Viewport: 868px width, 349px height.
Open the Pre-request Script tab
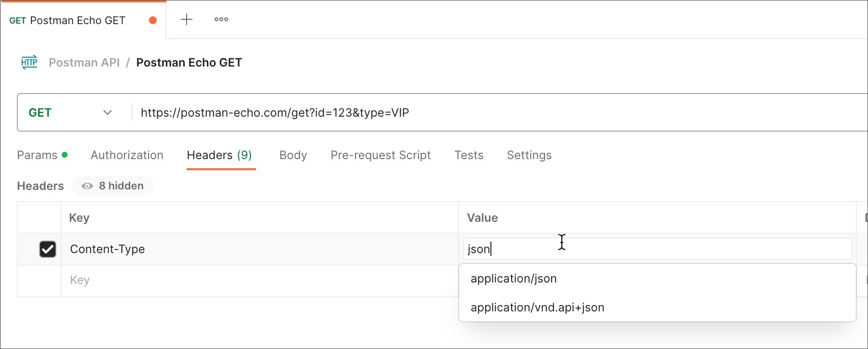(x=380, y=155)
